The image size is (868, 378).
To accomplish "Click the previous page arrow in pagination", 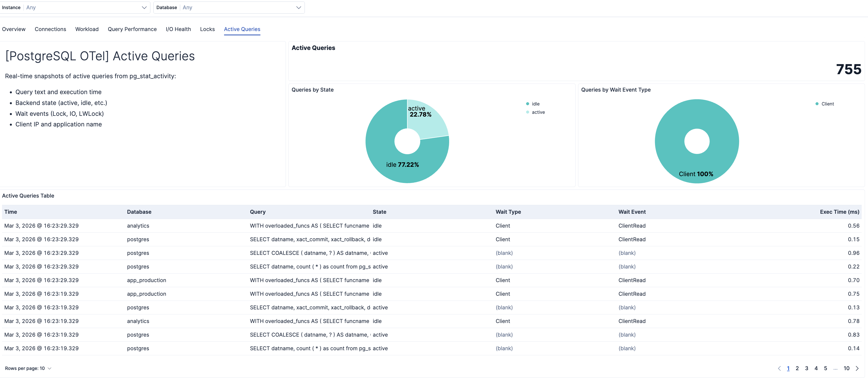I will tap(779, 368).
